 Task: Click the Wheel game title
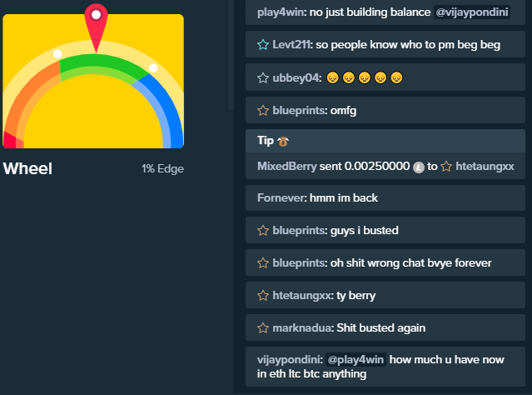27,168
